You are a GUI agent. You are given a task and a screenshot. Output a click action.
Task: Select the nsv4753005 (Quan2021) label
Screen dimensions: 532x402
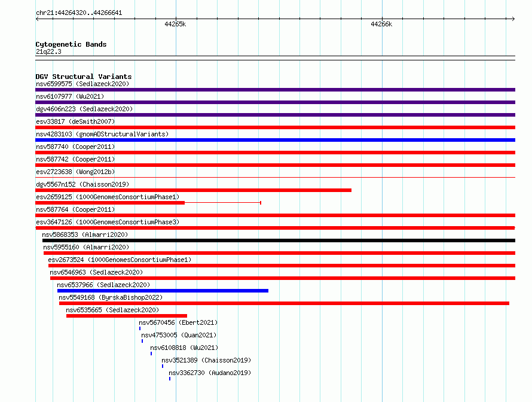[179, 335]
